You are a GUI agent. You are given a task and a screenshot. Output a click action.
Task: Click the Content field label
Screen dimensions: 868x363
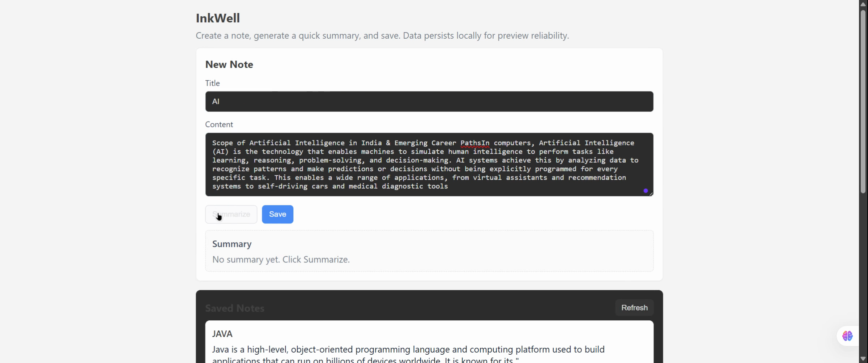(219, 124)
